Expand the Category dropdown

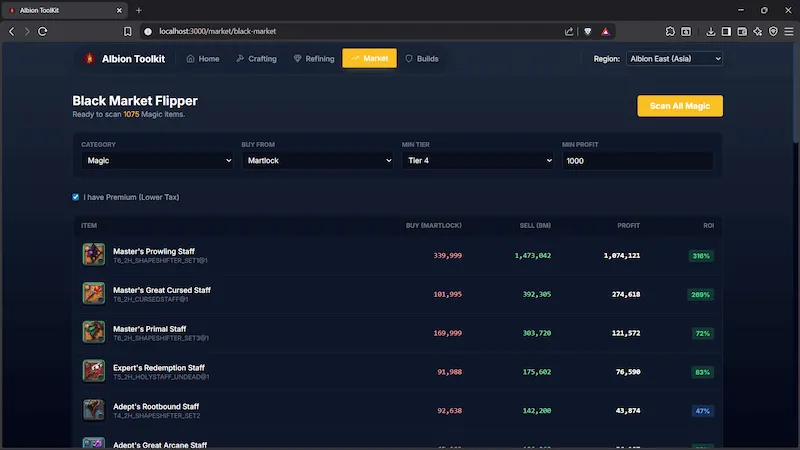tap(157, 160)
